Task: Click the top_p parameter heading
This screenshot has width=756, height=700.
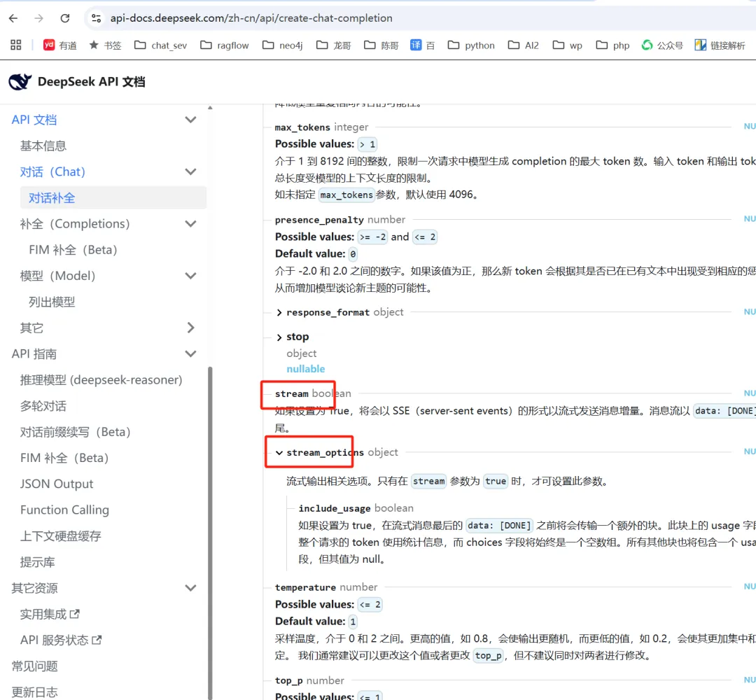Action: [x=289, y=680]
